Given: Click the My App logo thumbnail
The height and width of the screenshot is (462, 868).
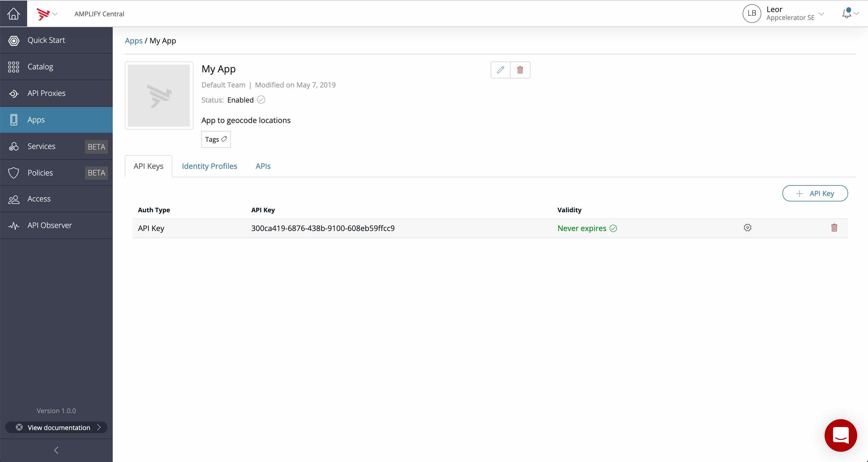Looking at the screenshot, I should [x=159, y=95].
